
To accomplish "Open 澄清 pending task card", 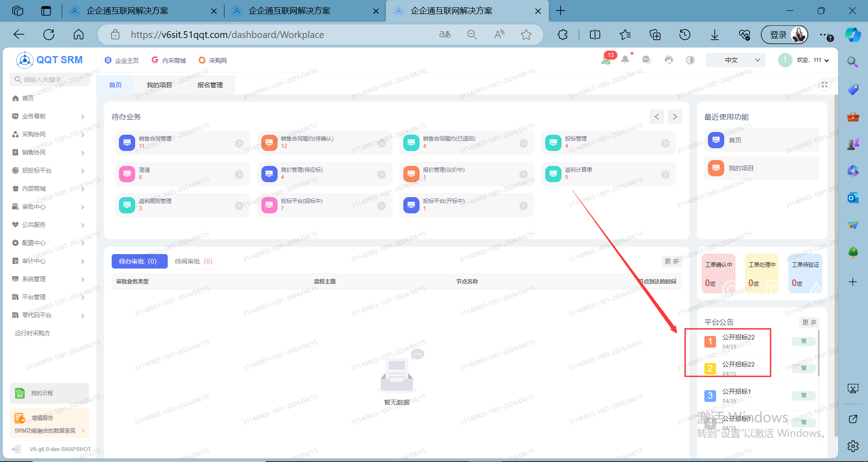I will [x=182, y=174].
